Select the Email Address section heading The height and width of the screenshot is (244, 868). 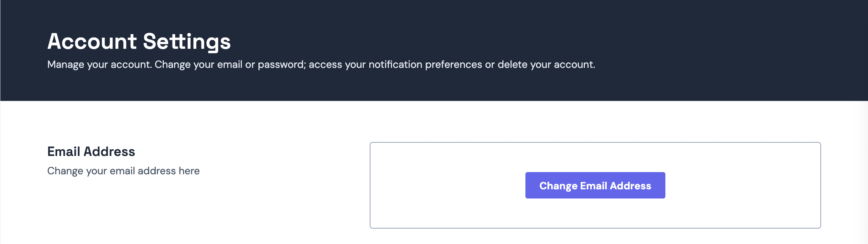coord(91,152)
